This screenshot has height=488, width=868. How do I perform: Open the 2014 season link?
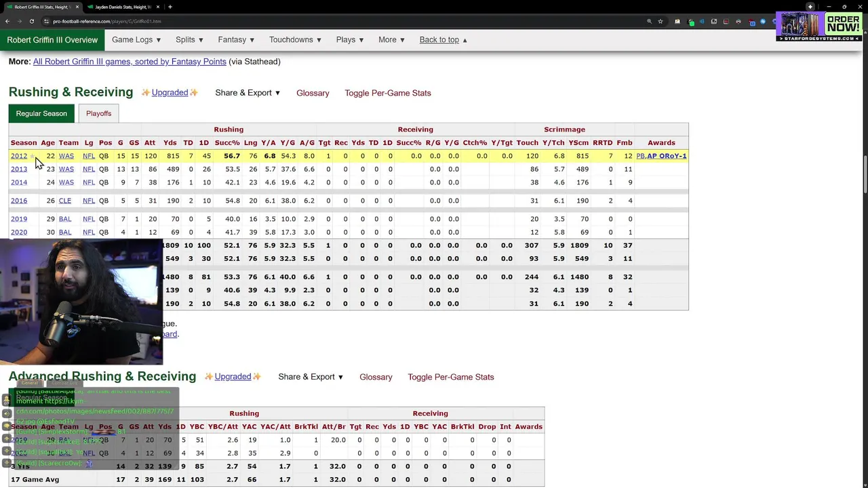click(x=19, y=182)
